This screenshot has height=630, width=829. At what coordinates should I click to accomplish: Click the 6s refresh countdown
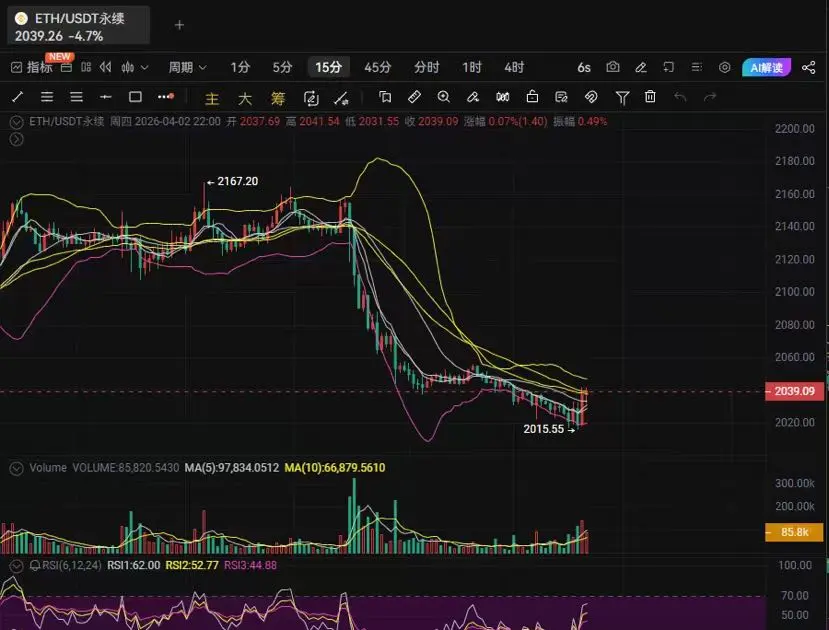pyautogui.click(x=584, y=68)
